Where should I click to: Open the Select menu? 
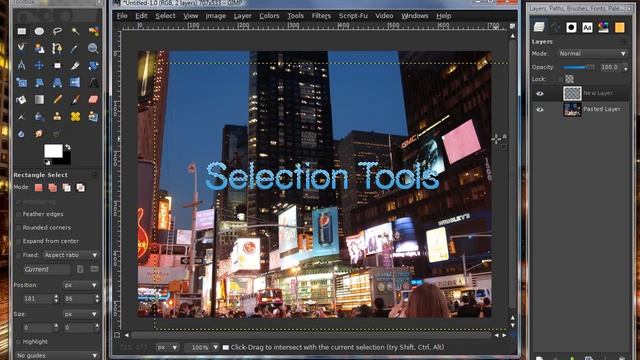tap(165, 16)
